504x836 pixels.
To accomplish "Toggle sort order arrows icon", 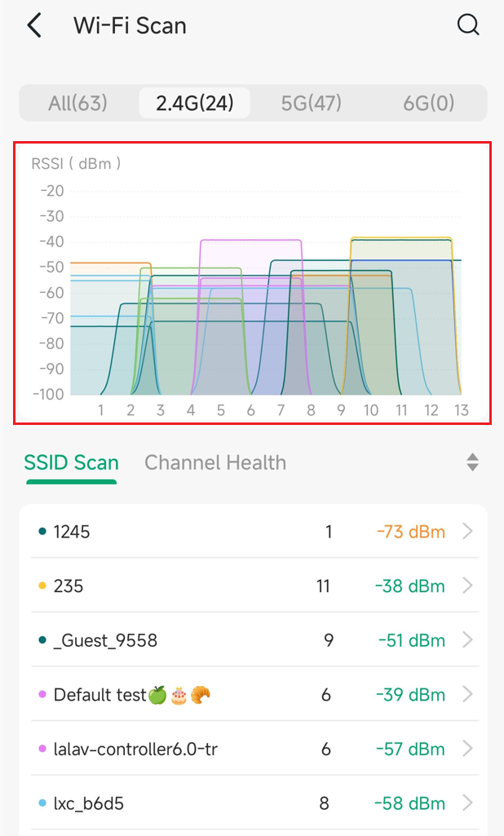I will pos(472,462).
